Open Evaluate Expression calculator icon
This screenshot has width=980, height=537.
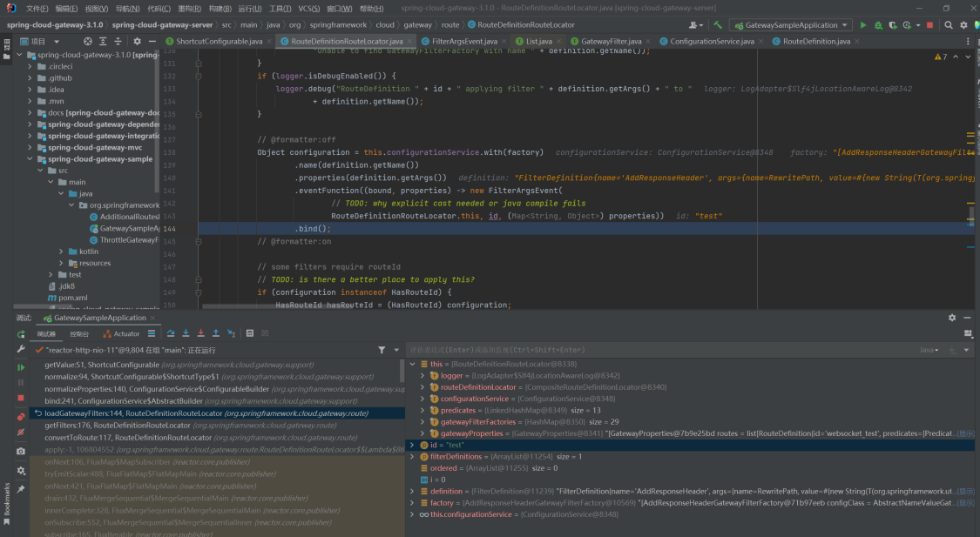pyautogui.click(x=250, y=333)
